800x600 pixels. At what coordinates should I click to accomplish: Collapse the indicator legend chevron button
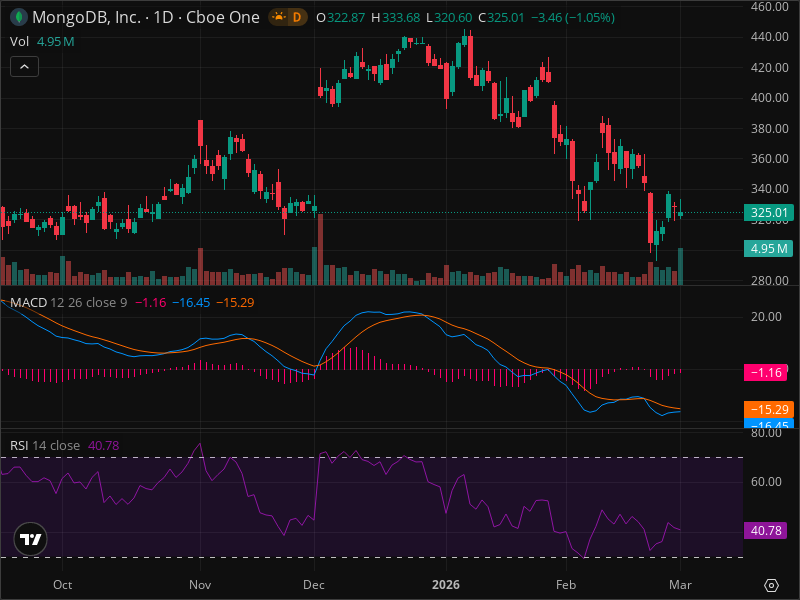pyautogui.click(x=24, y=66)
